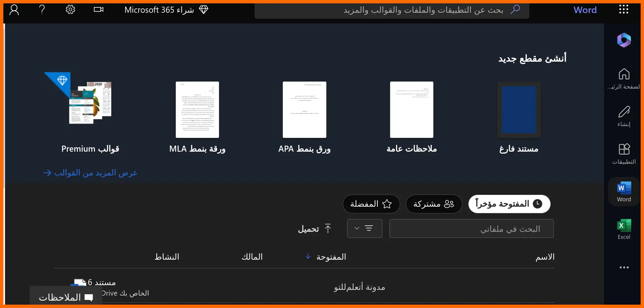Open the account profile icon
This screenshot has height=308, width=644.
(14, 10)
